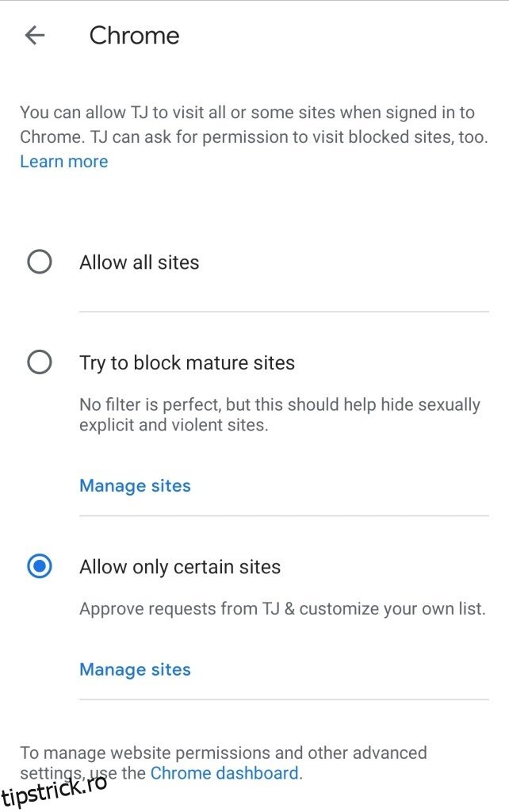Tap the Allow all sites label text

coord(140,262)
